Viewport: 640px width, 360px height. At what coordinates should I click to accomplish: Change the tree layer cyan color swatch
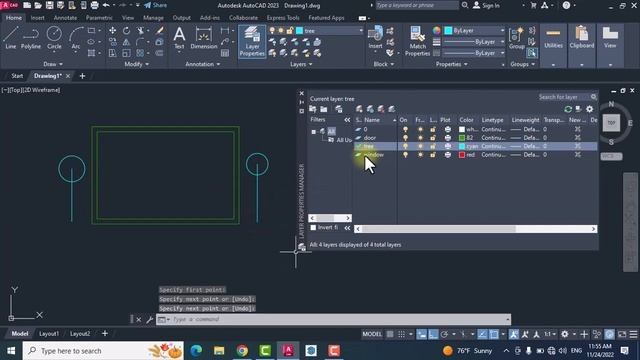462,146
